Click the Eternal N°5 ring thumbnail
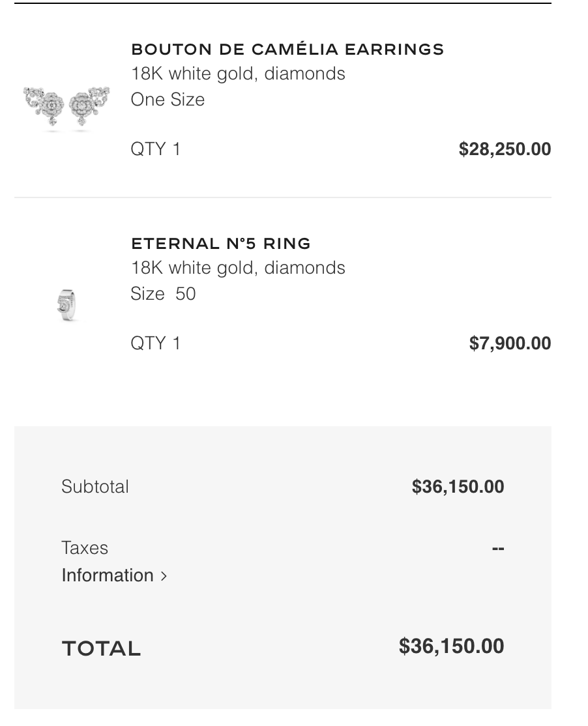Image resolution: width=588 pixels, height=726 pixels. tap(66, 304)
